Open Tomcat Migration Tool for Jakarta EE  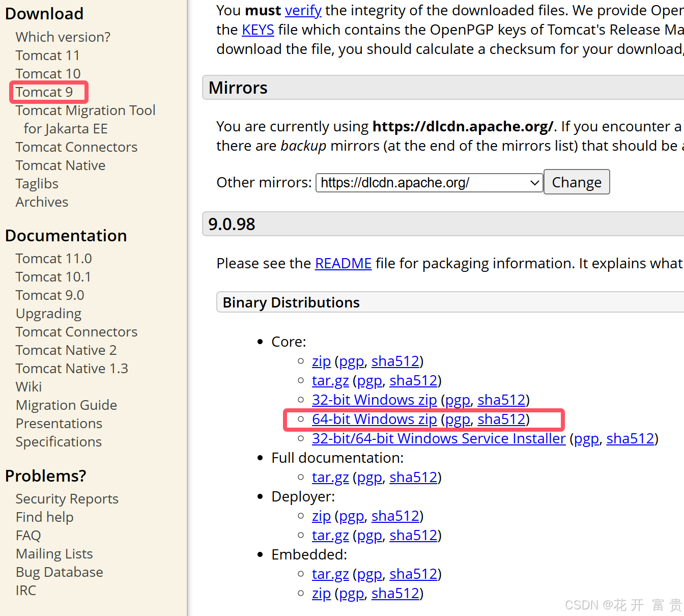(85, 120)
